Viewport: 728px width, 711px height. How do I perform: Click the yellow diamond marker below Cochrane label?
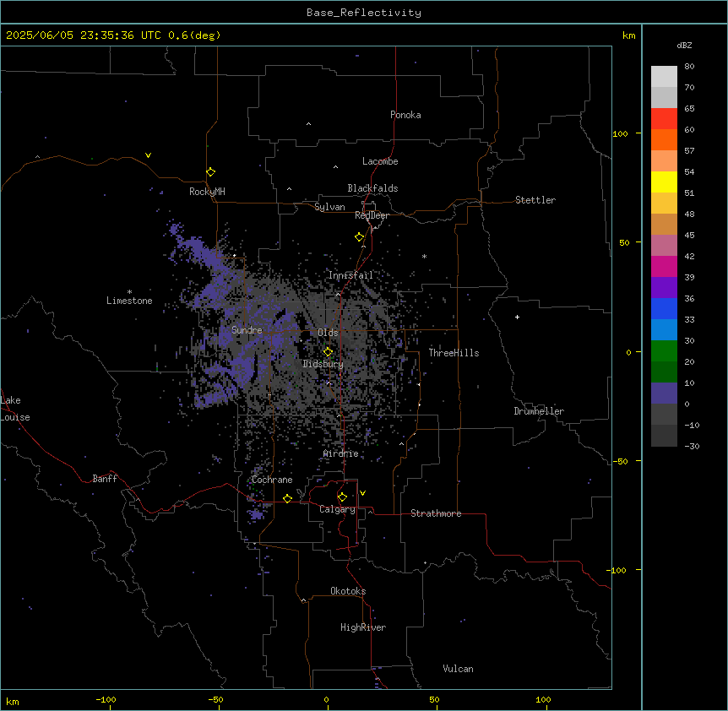pos(287,498)
